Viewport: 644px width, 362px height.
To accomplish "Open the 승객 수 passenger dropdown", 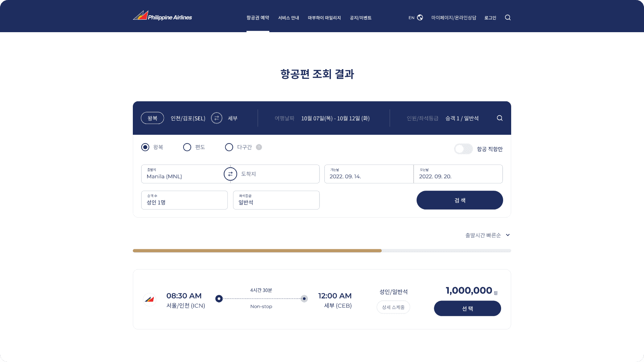I will 184,200.
